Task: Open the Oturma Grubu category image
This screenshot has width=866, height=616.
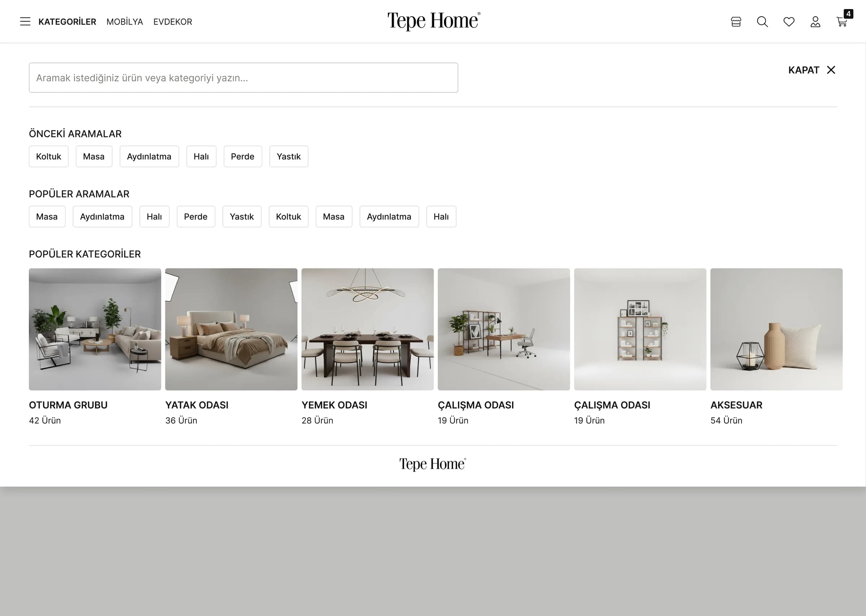Action: coord(95,329)
